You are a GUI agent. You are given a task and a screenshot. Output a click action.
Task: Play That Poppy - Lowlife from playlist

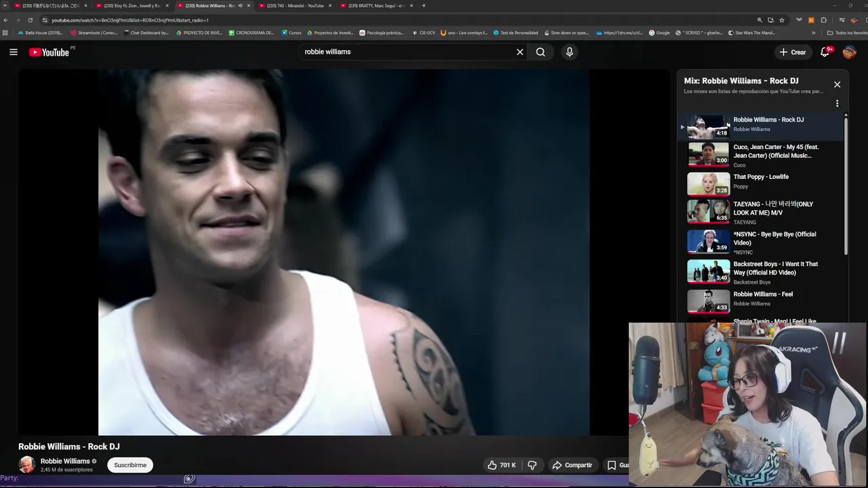764,183
